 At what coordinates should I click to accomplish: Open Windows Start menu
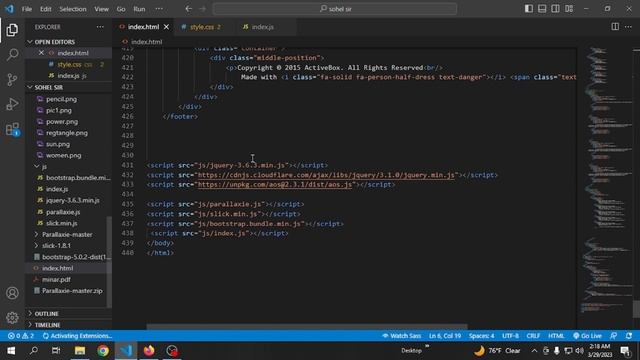click(11, 351)
